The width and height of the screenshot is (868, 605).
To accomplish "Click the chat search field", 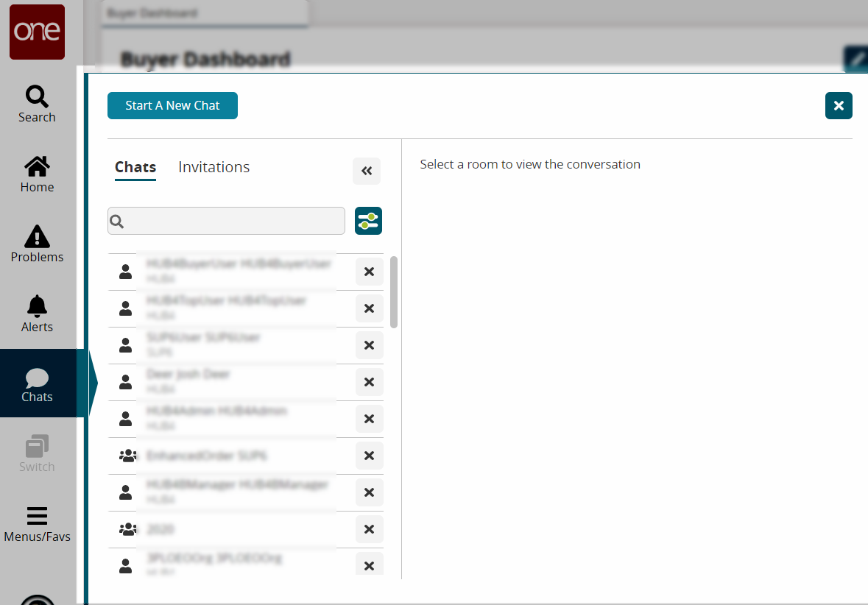I will pos(227,221).
